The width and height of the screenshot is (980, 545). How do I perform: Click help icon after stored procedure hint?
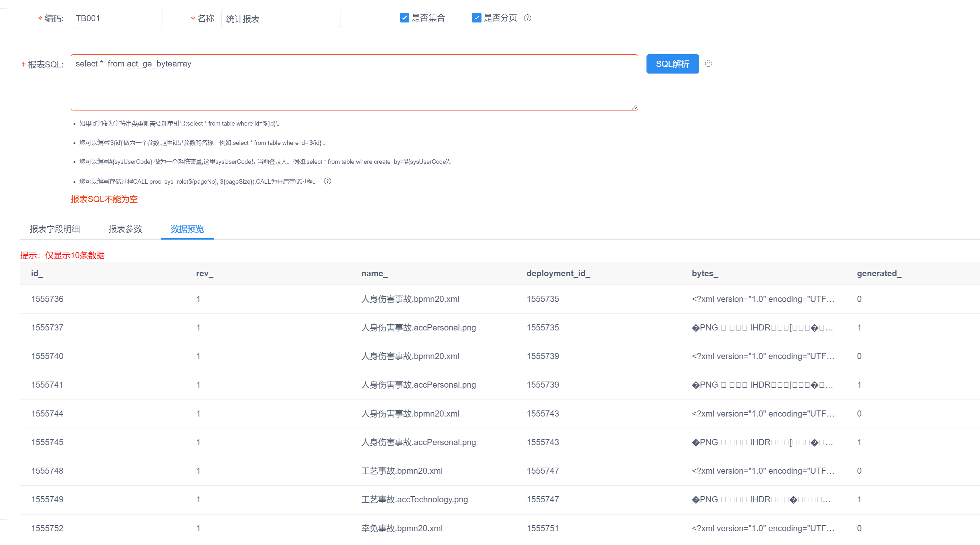327,181
